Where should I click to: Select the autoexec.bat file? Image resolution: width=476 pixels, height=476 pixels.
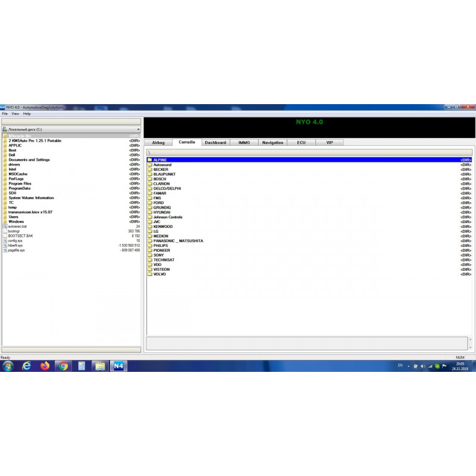[x=17, y=227]
